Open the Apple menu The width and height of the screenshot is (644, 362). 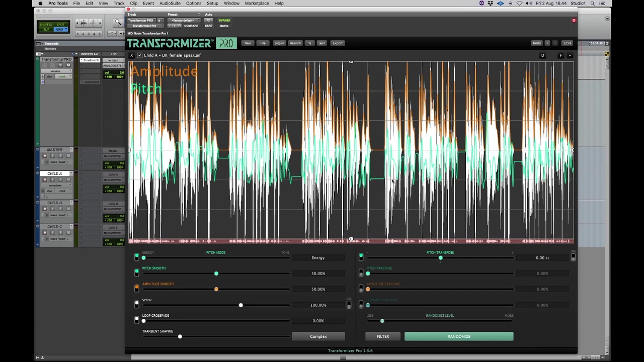tap(40, 3)
